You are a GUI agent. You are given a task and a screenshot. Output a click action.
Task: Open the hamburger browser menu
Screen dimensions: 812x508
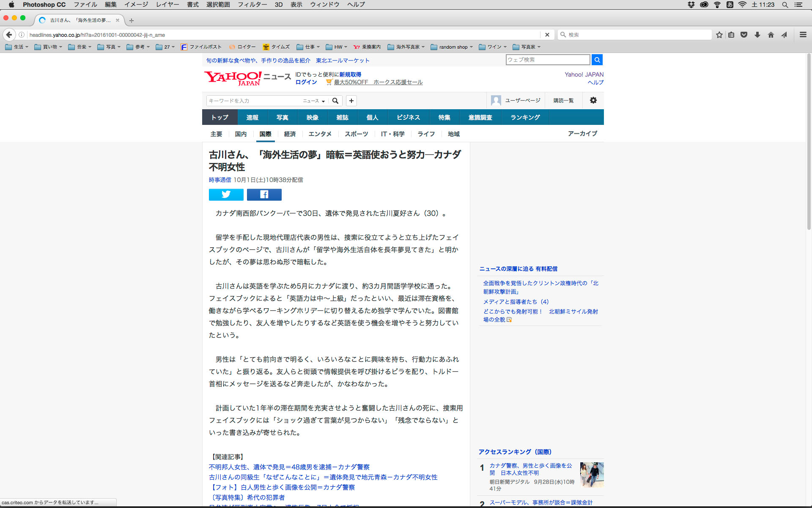tap(803, 35)
